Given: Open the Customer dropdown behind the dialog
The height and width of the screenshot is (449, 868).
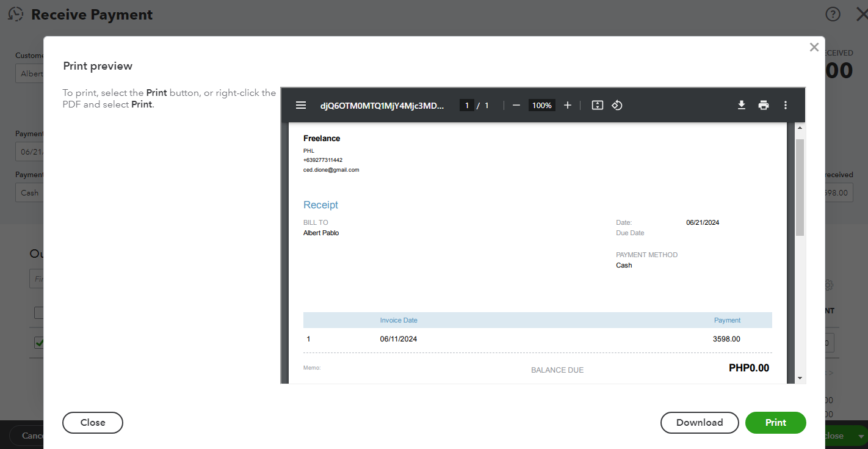Looking at the screenshot, I should click(x=29, y=73).
